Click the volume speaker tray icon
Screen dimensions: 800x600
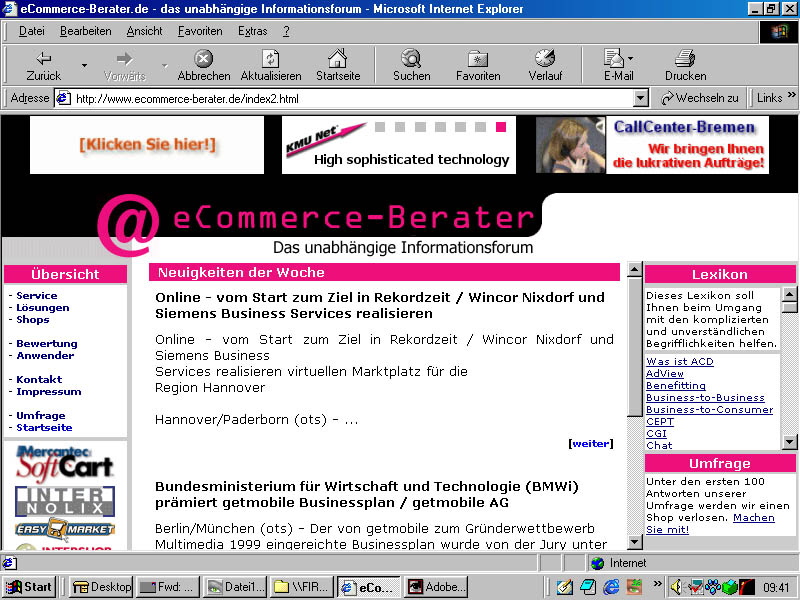pyautogui.click(x=677, y=587)
